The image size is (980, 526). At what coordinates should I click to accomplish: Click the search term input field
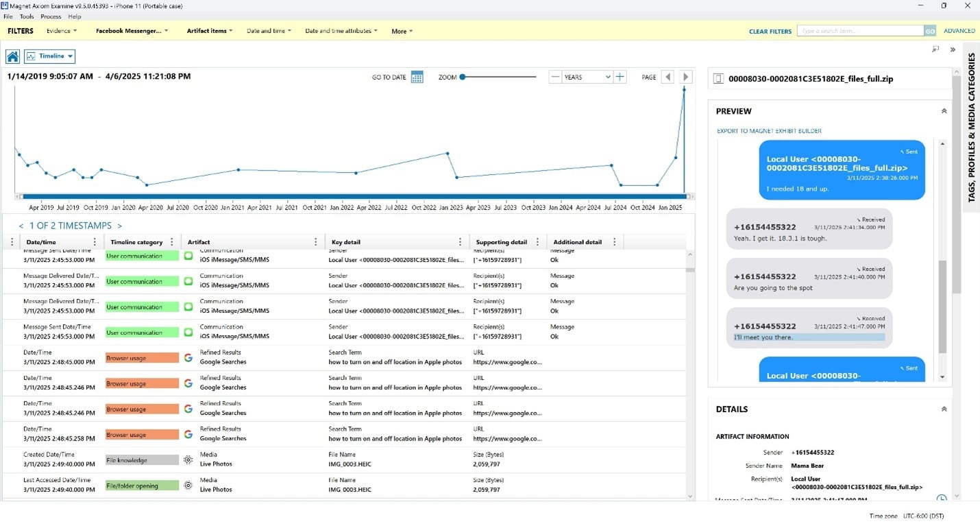[x=857, y=31]
